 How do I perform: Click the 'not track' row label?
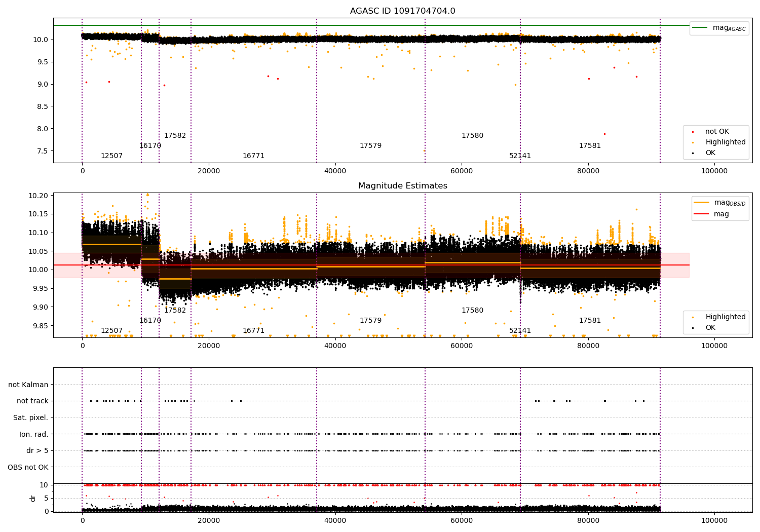coord(32,401)
